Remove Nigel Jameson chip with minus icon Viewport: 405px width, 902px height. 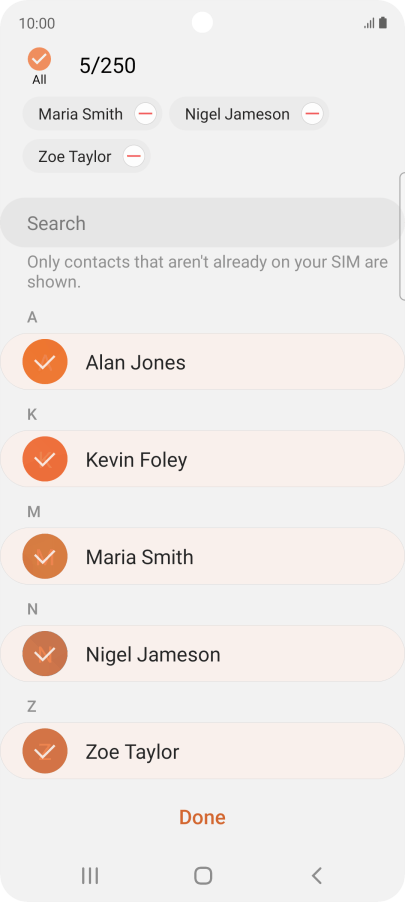coord(312,114)
